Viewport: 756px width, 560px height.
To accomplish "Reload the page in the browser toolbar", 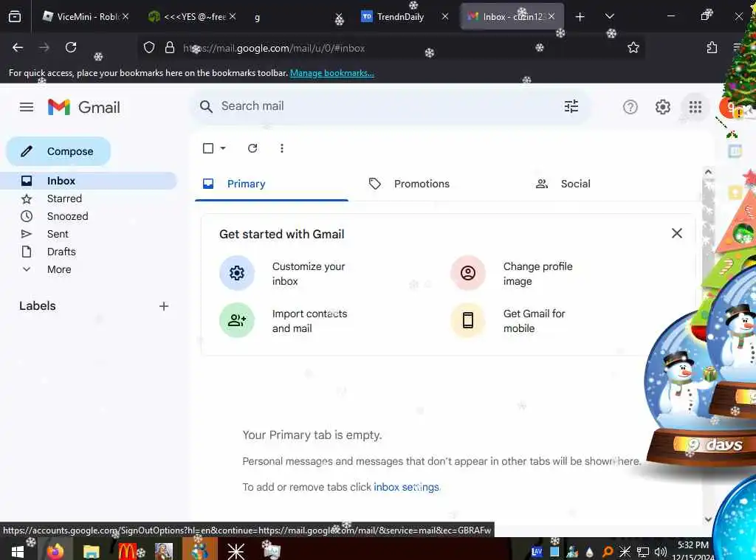I will (71, 47).
